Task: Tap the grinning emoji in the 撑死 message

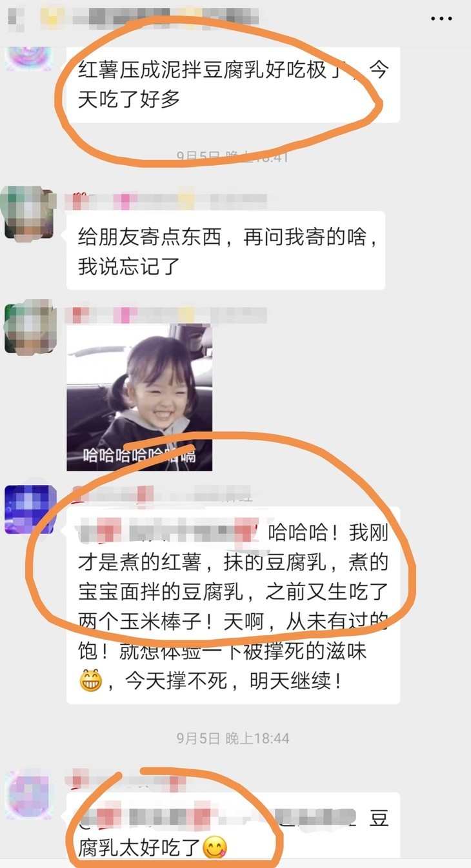Action: pos(91,680)
